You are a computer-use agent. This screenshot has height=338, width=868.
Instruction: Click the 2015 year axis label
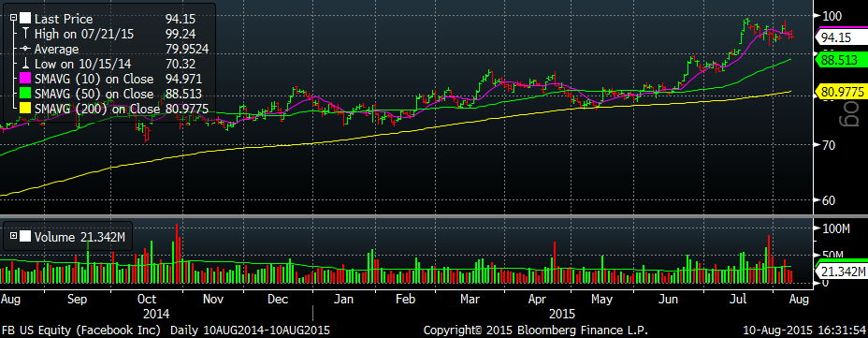click(562, 314)
